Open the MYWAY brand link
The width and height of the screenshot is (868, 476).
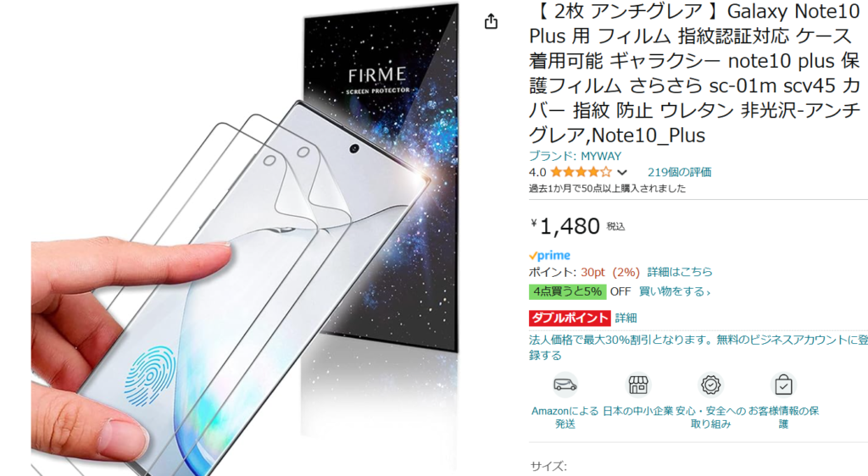576,156
